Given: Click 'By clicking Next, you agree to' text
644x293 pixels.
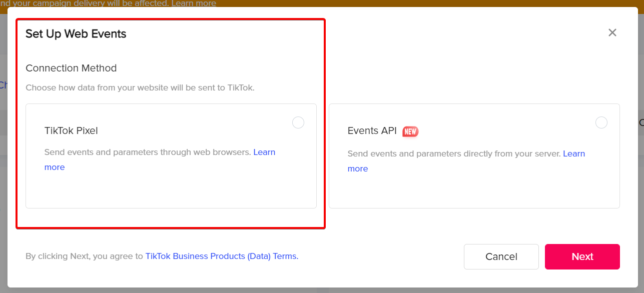Looking at the screenshot, I should (x=85, y=256).
